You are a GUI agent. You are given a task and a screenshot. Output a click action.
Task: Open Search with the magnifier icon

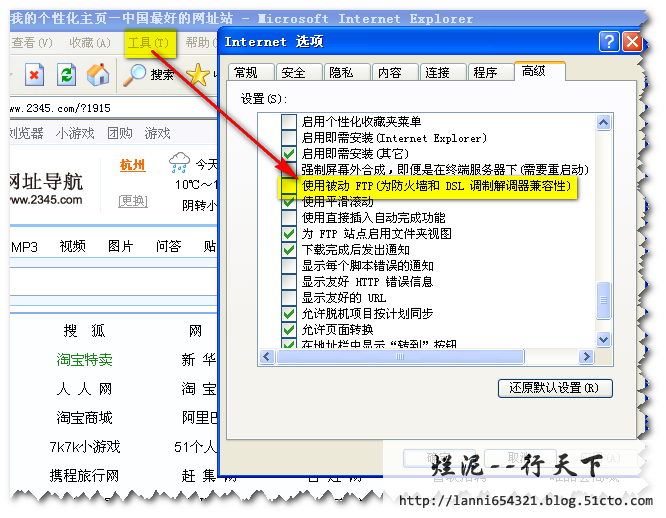click(x=135, y=75)
